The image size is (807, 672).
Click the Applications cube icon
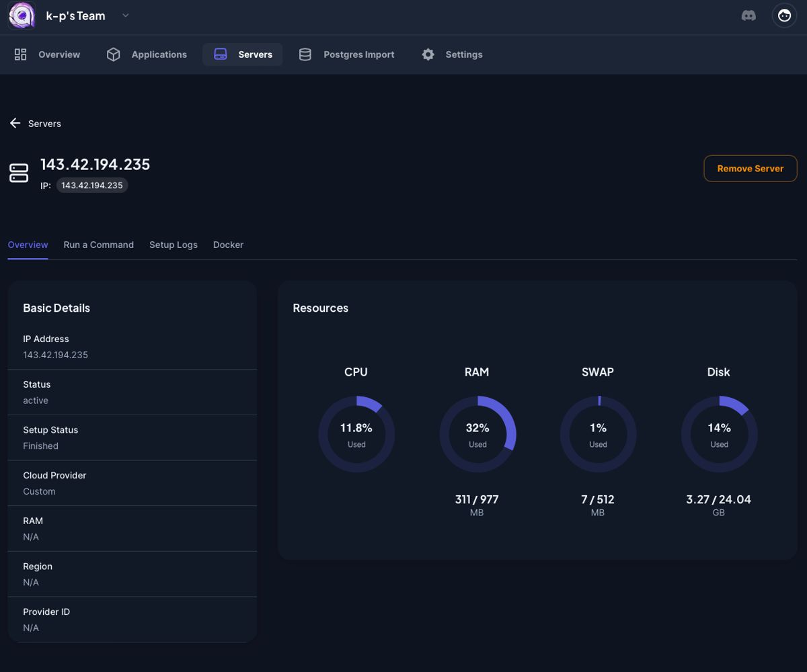tap(113, 54)
